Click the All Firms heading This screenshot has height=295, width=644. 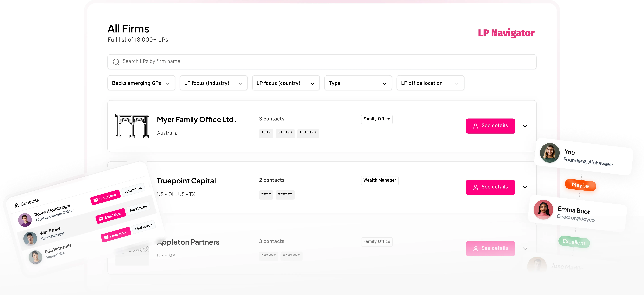pyautogui.click(x=128, y=29)
